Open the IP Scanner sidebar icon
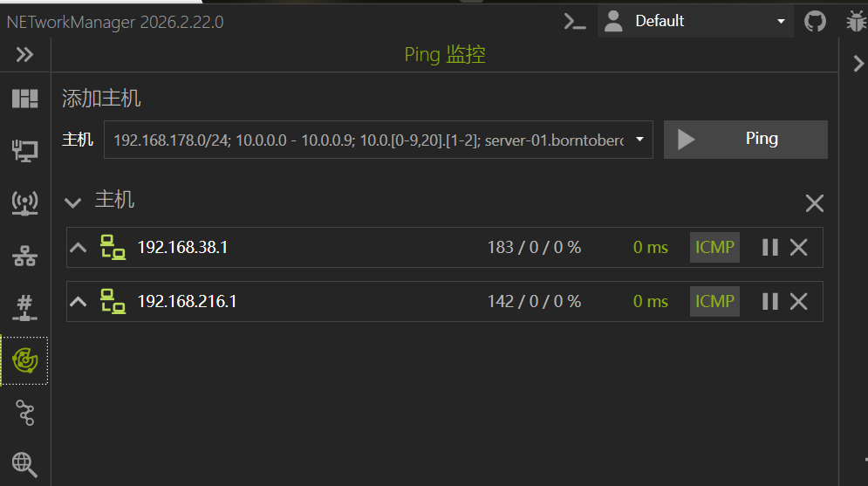Image resolution: width=868 pixels, height=486 pixels. [24, 256]
